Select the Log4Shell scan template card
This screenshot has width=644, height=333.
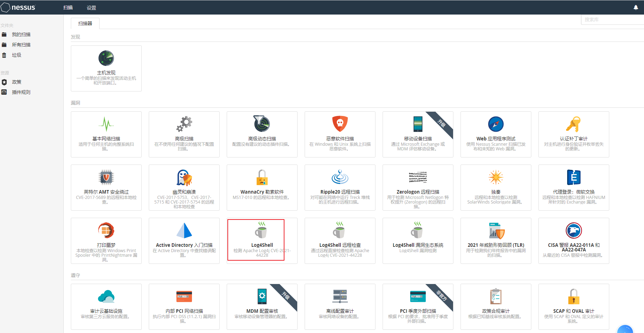coord(262,240)
